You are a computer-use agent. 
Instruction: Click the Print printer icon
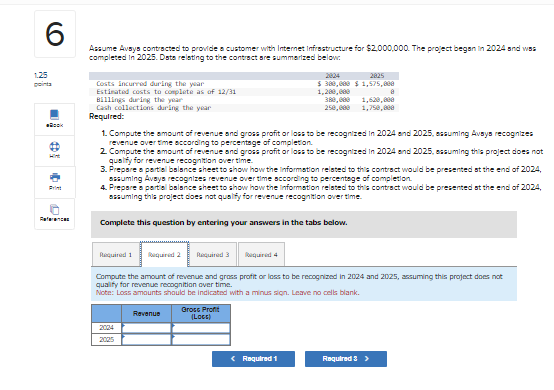pyautogui.click(x=54, y=177)
